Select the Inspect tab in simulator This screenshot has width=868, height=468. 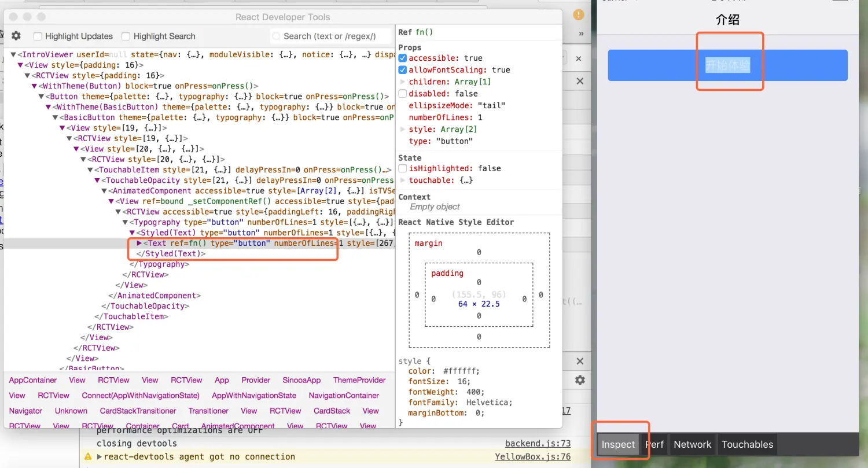click(x=618, y=444)
